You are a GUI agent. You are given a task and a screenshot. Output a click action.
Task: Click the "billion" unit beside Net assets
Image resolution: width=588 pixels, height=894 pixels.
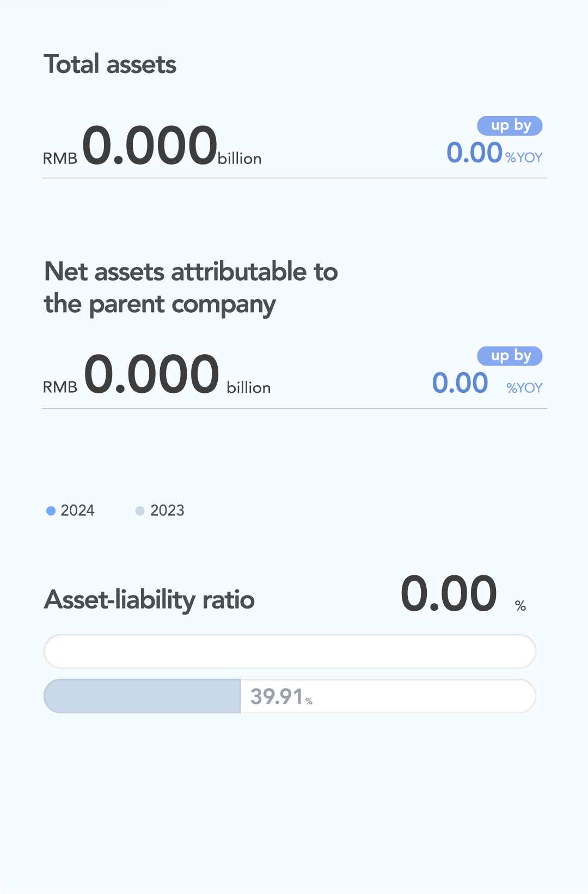[x=249, y=388]
